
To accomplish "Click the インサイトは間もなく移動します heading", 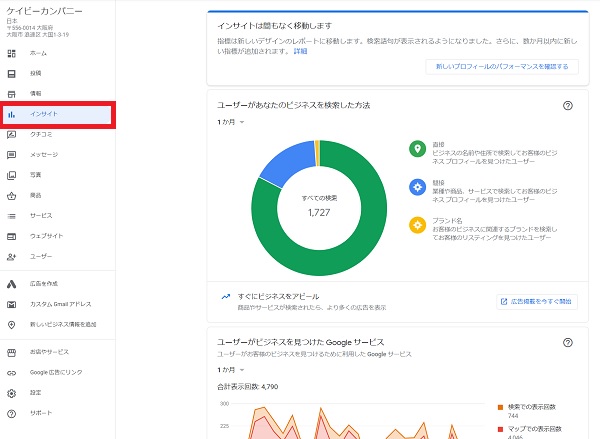I will tap(274, 26).
